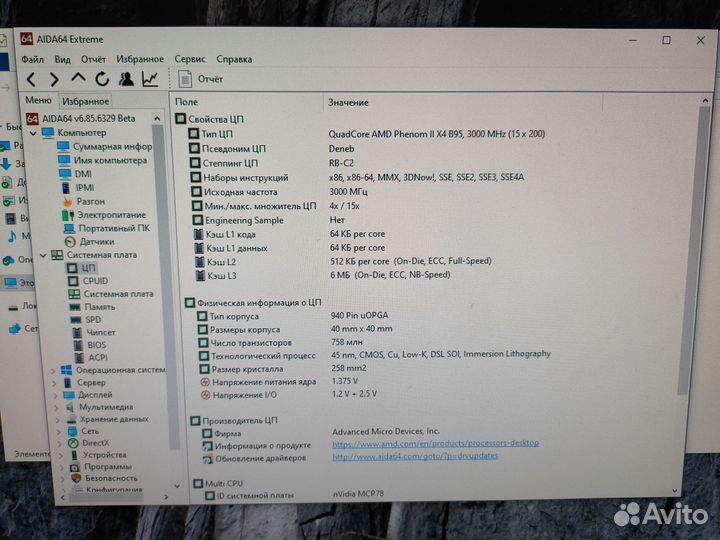Image resolution: width=720 pixels, height=540 pixels.
Task: Open the amd.com product information link
Action: (x=435, y=444)
